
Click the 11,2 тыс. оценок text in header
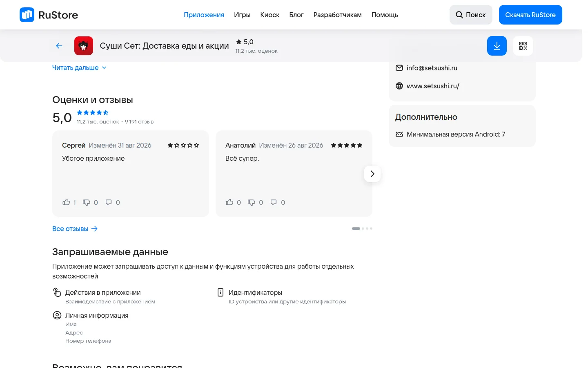point(256,51)
